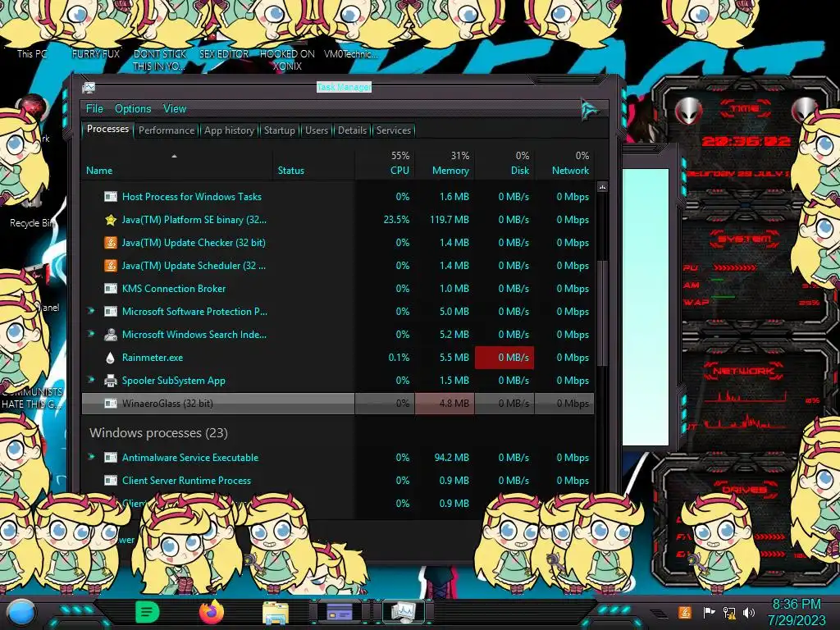Click the Windows Search Indexer icon
The height and width of the screenshot is (630, 840).
pyautogui.click(x=111, y=335)
